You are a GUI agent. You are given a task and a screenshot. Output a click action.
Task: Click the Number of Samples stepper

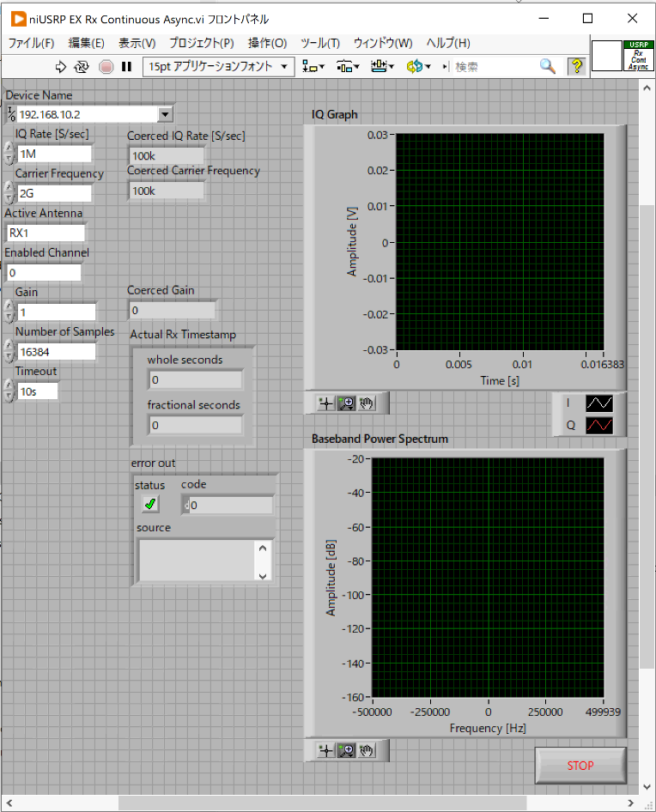pyautogui.click(x=9, y=351)
